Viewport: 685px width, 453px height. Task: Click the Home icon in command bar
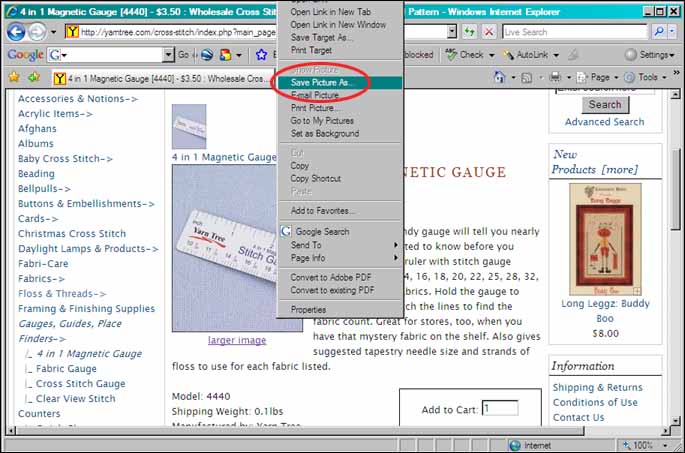click(x=499, y=77)
